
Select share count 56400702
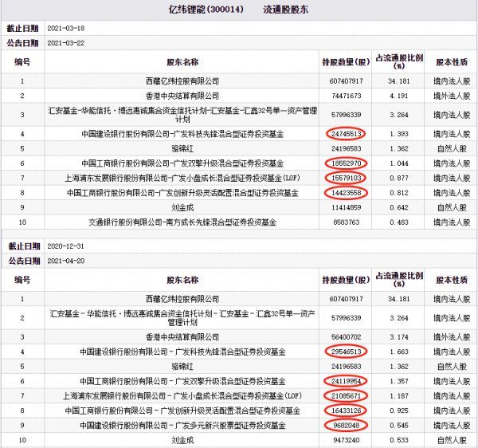(x=347, y=336)
